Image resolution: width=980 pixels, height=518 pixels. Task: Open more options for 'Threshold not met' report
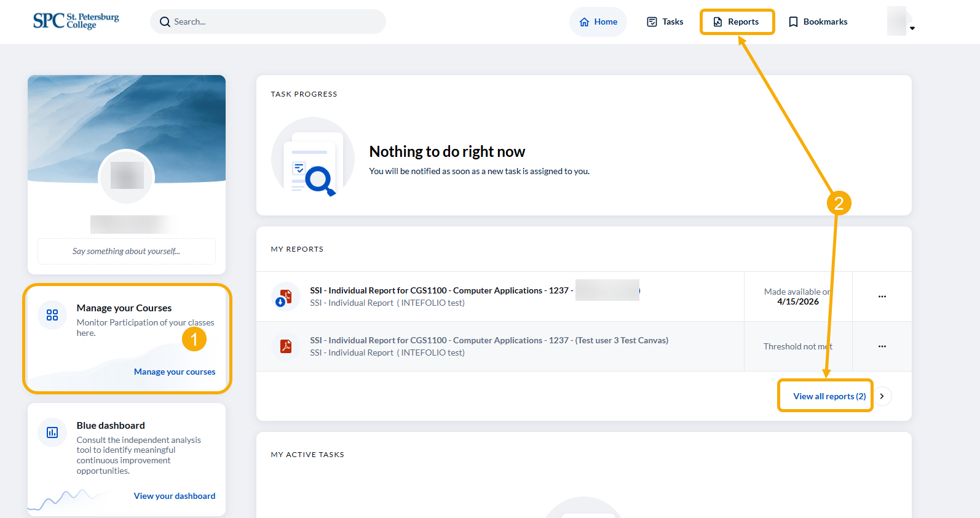pyautogui.click(x=882, y=346)
